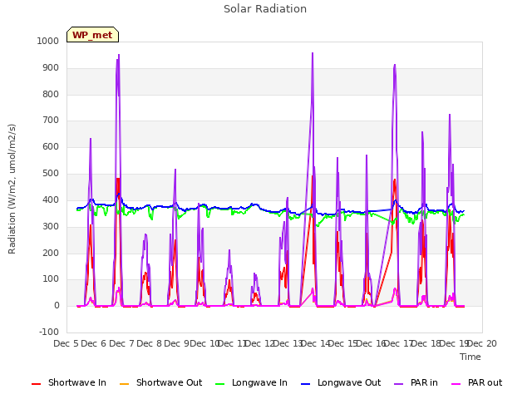Click the PAR in legend label

click(424, 382)
